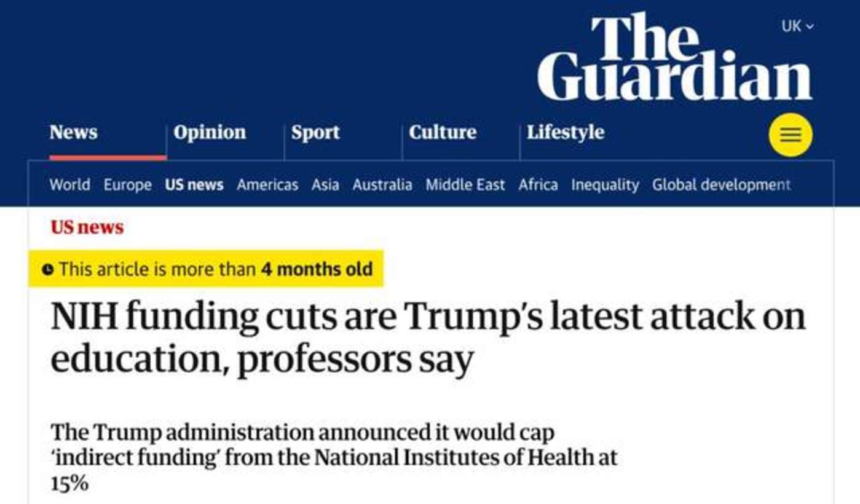The height and width of the screenshot is (504, 860).
Task: Expand the UK edition dropdown
Action: pyautogui.click(x=797, y=26)
